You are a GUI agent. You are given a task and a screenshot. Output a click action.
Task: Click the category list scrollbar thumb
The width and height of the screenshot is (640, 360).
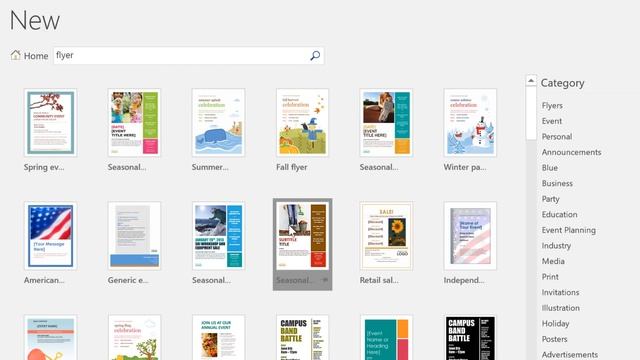point(531,113)
